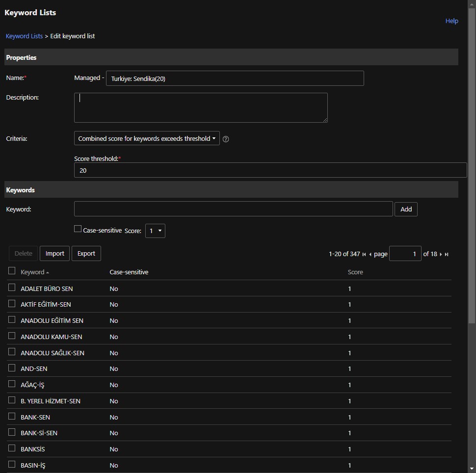Open the Keyword Lists breadcrumb link
This screenshot has height=473, width=476.
point(24,36)
